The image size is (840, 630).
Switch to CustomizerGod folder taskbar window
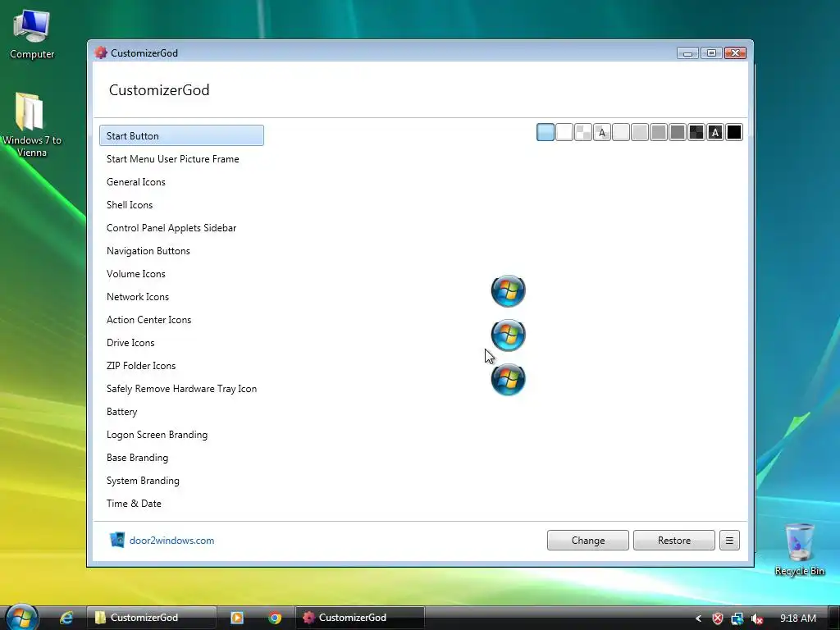(152, 618)
